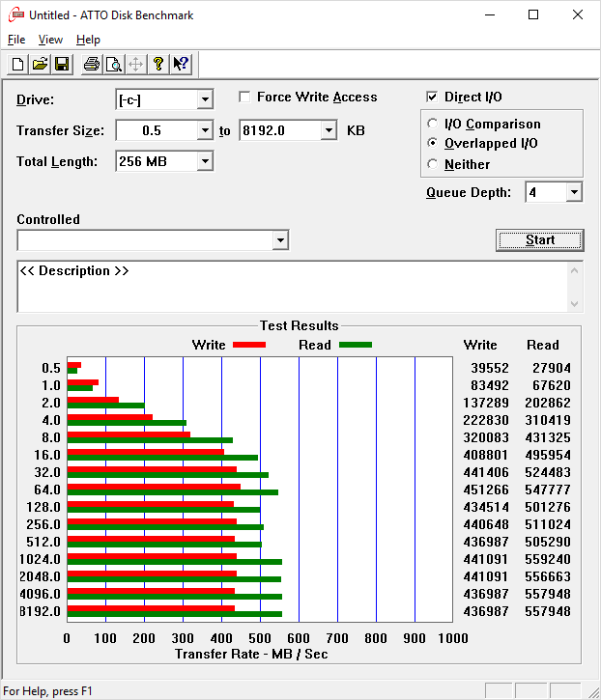Click the 'For Help, press F1' status text
The image size is (601, 700).
coord(47,691)
